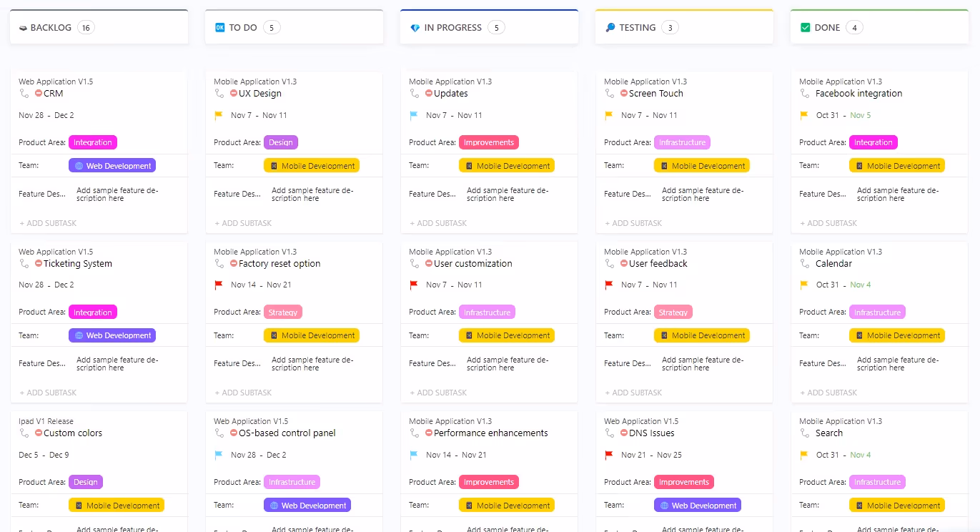This screenshot has height=532, width=980.
Task: Click the Infrastructure tag on the User customization card
Action: 487,312
